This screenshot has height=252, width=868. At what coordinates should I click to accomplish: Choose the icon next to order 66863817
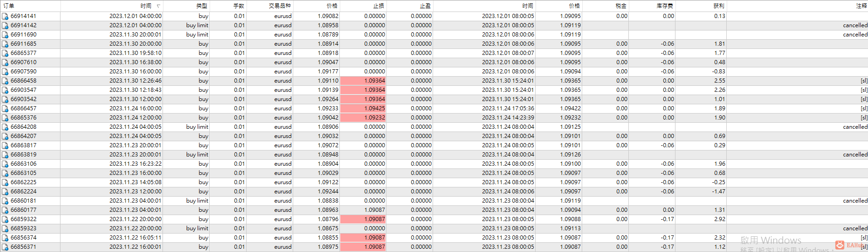pos(5,145)
